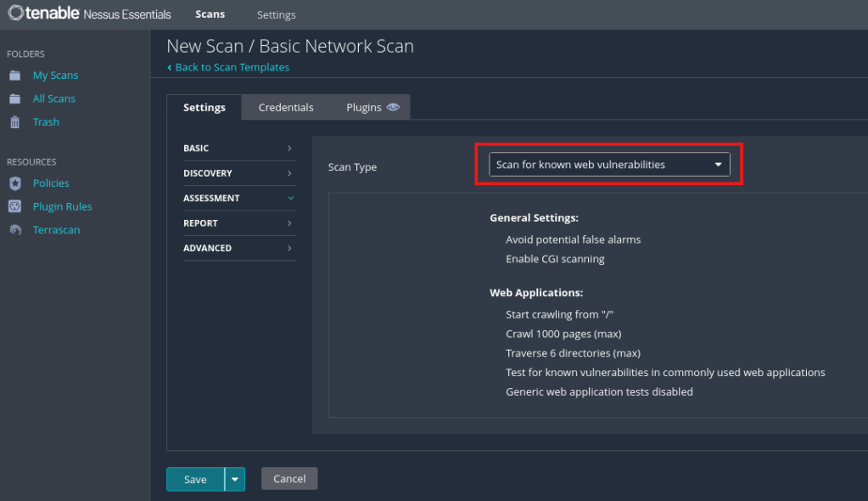
Task: Open the All Scans folder icon
Action: pos(14,99)
